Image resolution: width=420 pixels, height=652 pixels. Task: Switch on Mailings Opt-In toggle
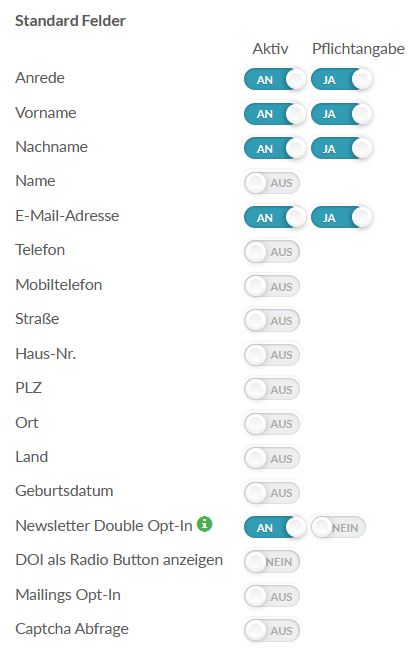272,596
